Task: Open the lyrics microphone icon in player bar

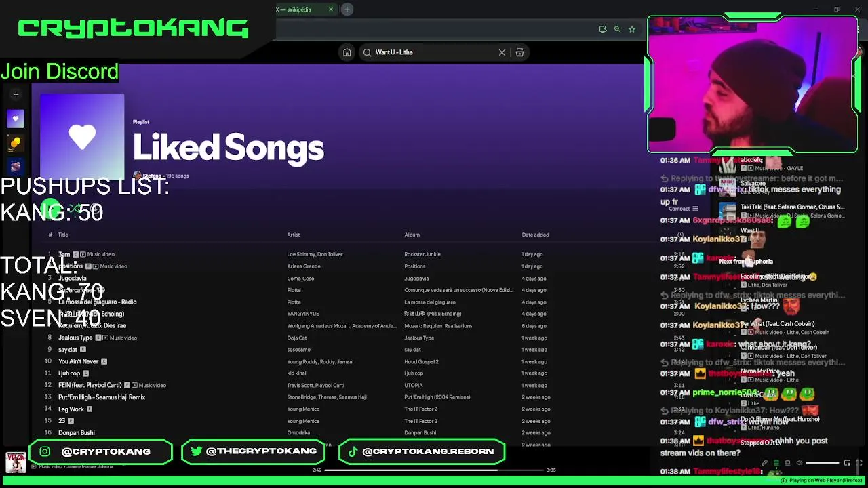Action: (x=764, y=463)
